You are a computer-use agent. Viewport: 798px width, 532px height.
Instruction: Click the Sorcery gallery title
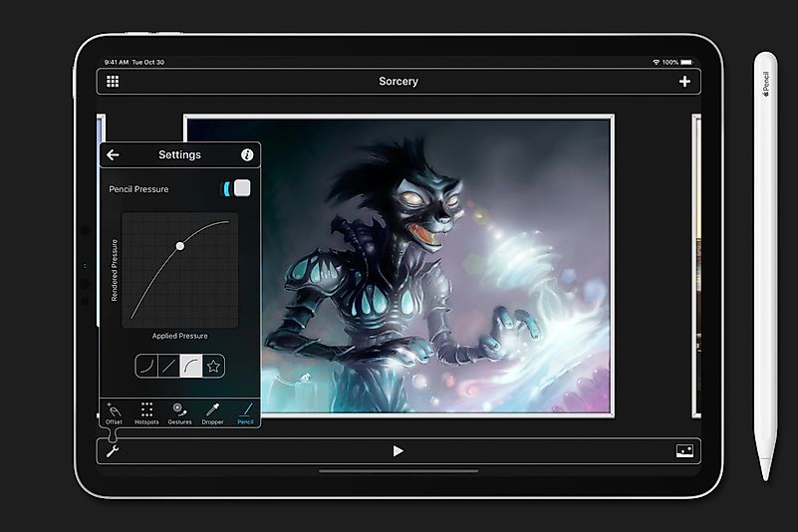(x=399, y=82)
